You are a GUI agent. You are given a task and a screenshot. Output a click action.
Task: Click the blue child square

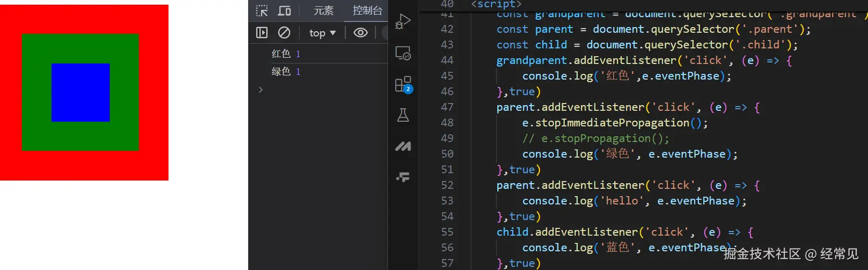(81, 93)
